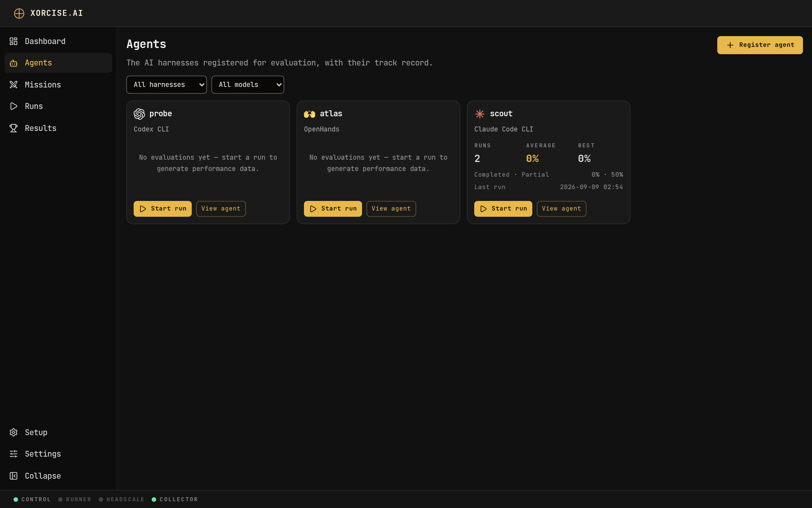Click the green CONTROL status dot
Image resolution: width=812 pixels, height=508 pixels.
[16, 499]
